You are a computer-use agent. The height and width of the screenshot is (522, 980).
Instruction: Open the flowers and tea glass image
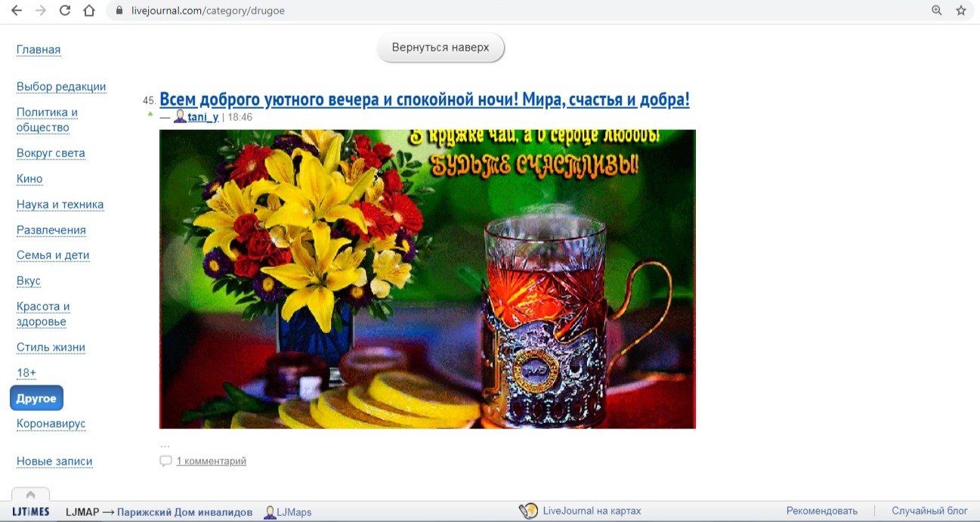428,279
